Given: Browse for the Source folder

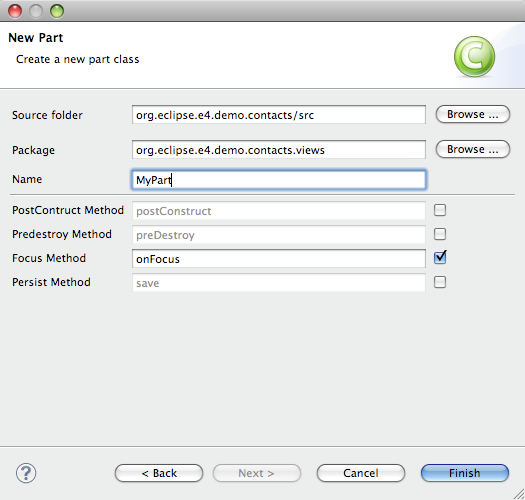Looking at the screenshot, I should tap(472, 114).
